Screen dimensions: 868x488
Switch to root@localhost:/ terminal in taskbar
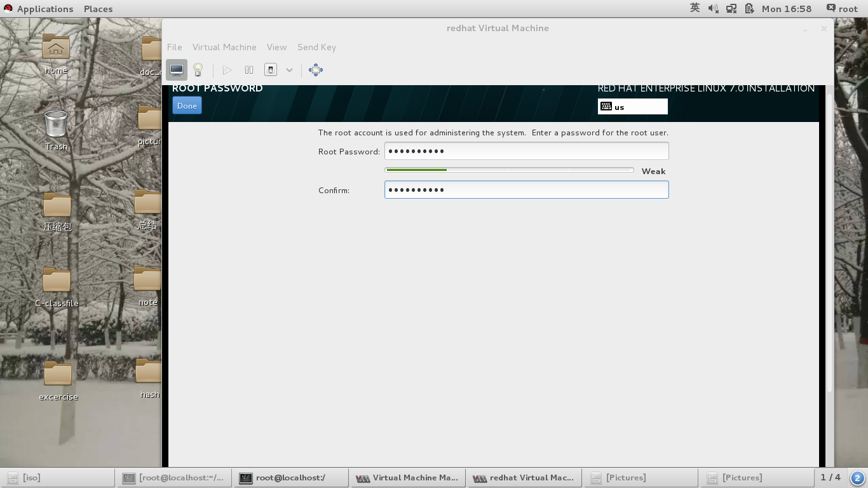292,478
